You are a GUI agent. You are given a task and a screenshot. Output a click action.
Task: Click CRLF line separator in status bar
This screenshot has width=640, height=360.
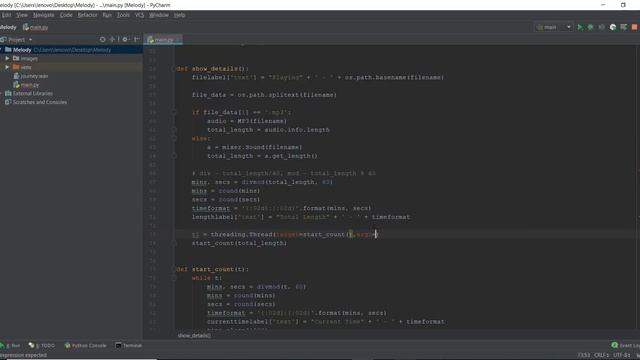tap(602, 356)
